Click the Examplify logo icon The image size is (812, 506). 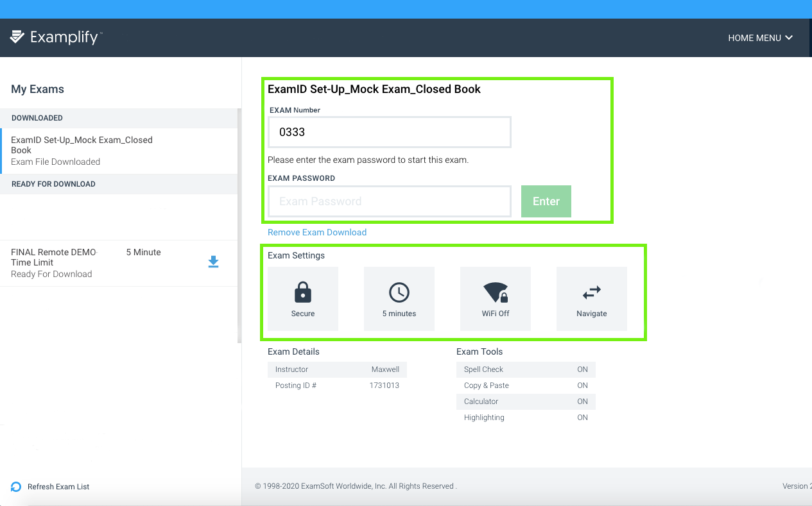(x=17, y=37)
